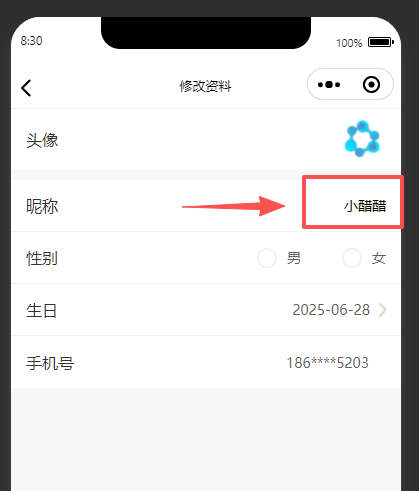Select the 男 radio button
419x491 pixels.
click(x=267, y=258)
